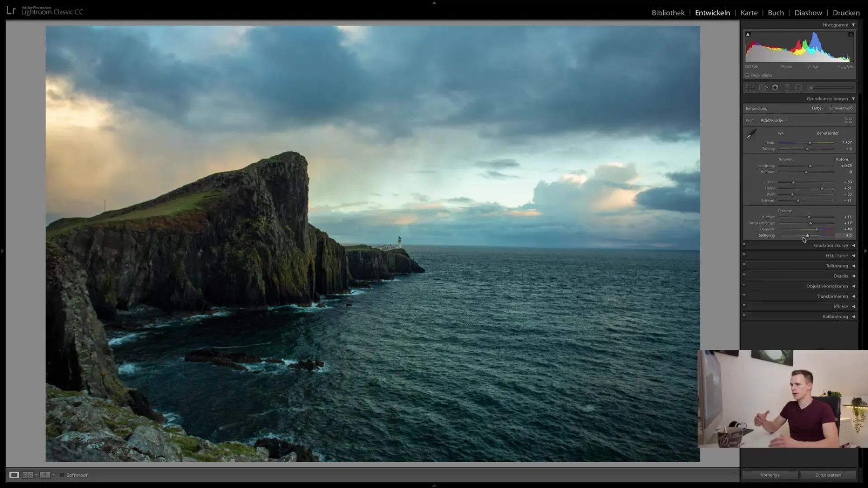Image resolution: width=868 pixels, height=488 pixels.
Task: Open the Entwickeln module
Action: pyautogui.click(x=712, y=13)
